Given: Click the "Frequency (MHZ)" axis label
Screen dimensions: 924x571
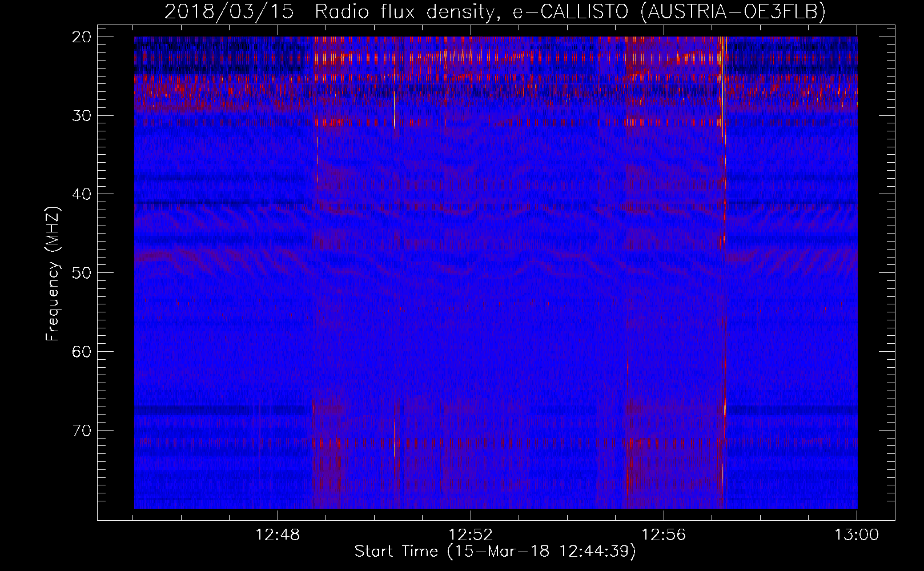Looking at the screenshot, I should 53,272.
